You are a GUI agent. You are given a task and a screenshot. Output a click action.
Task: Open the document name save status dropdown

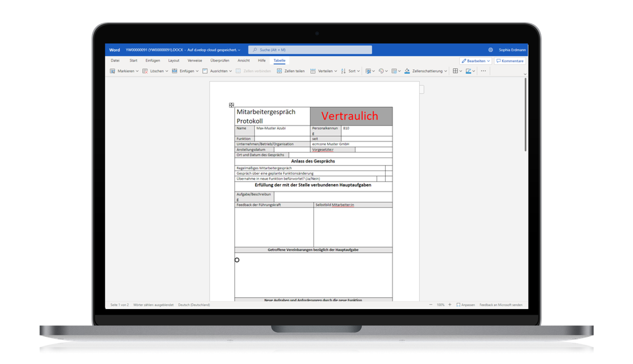pyautogui.click(x=239, y=50)
